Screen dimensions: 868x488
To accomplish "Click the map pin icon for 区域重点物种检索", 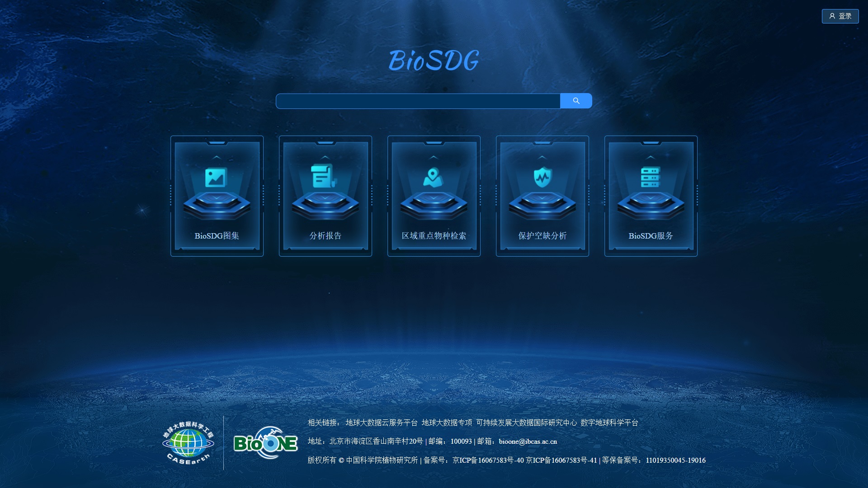I will coord(433,178).
